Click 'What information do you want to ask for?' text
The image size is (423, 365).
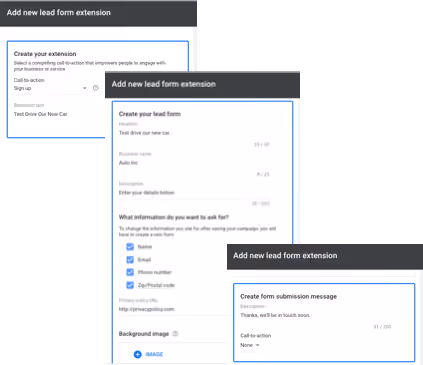[x=174, y=217]
